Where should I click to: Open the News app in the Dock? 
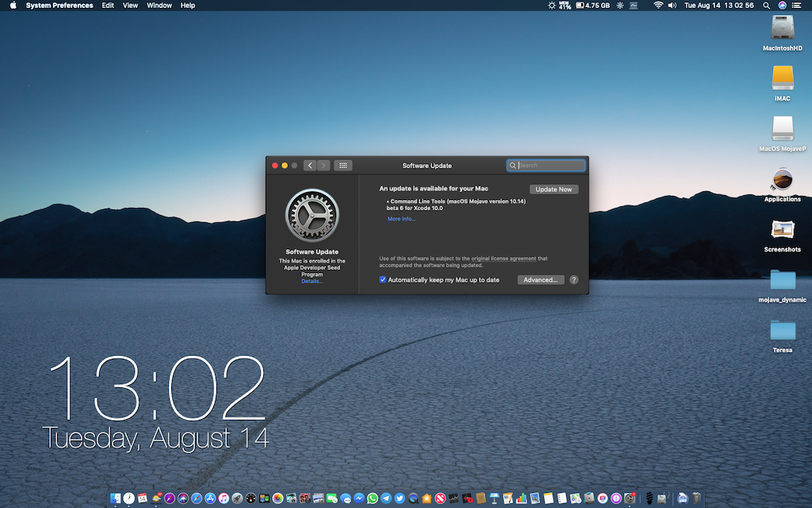pyautogui.click(x=440, y=498)
